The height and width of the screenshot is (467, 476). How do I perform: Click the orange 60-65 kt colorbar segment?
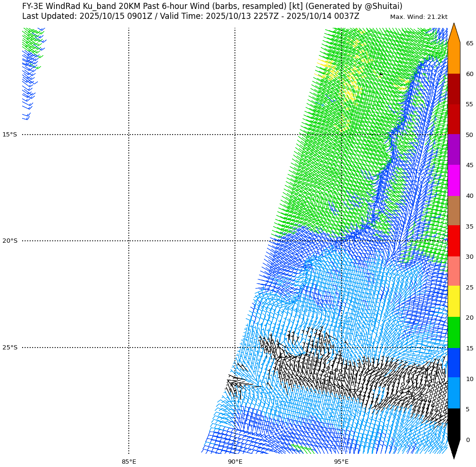tap(453, 58)
